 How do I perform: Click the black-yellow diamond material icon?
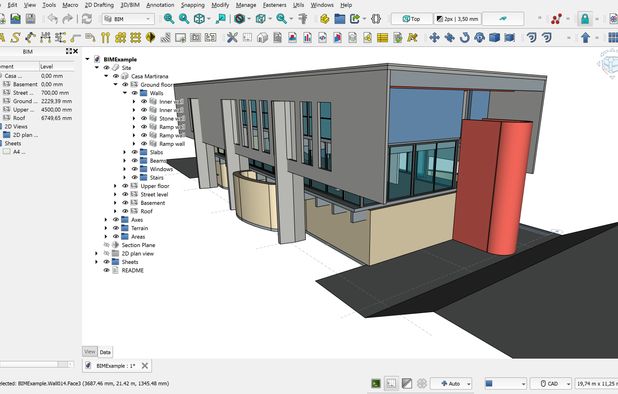[x=150, y=37]
